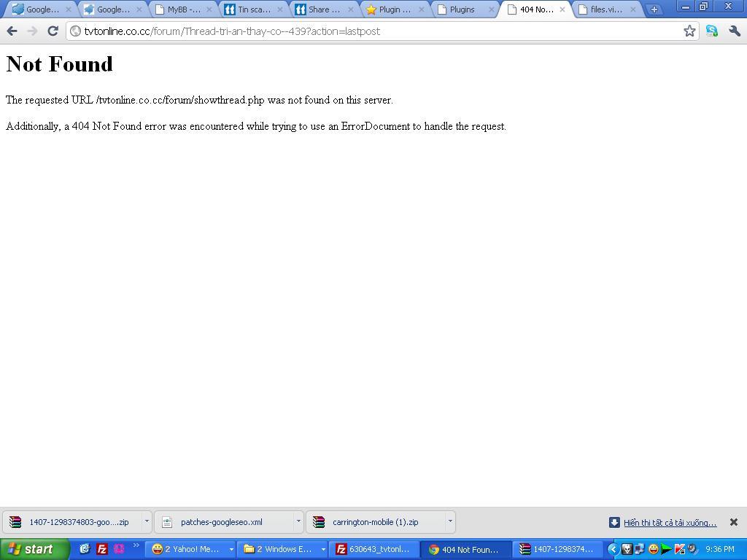Close the downloads bar
This screenshot has width=747, height=560.
[x=734, y=522]
